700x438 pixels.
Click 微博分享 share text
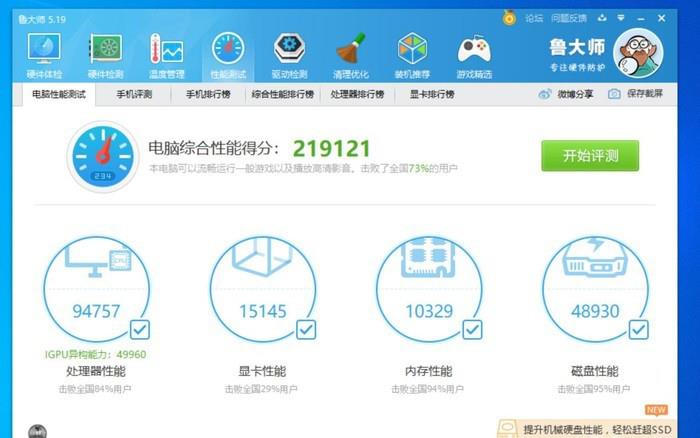[575, 94]
